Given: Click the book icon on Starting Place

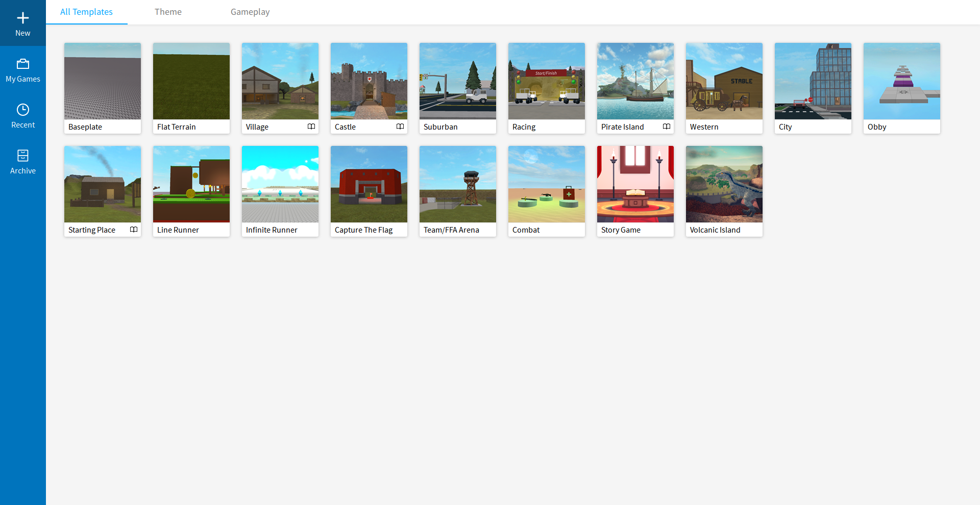Looking at the screenshot, I should click(133, 230).
